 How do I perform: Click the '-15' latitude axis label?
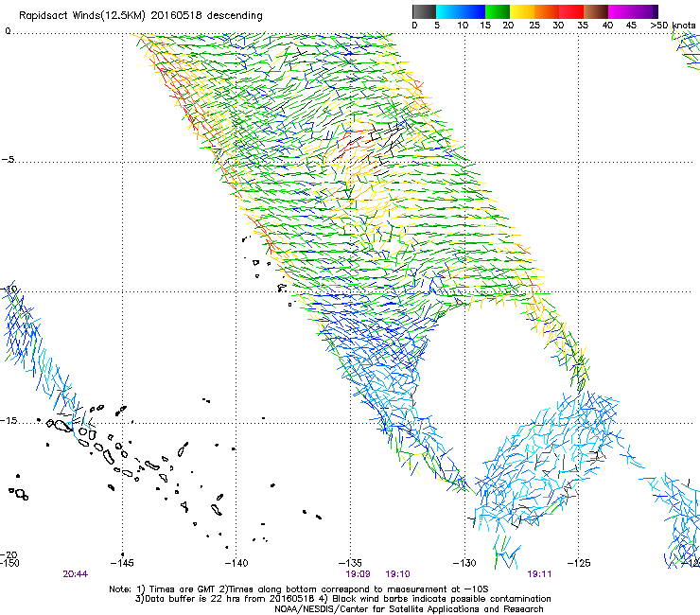click(9, 421)
